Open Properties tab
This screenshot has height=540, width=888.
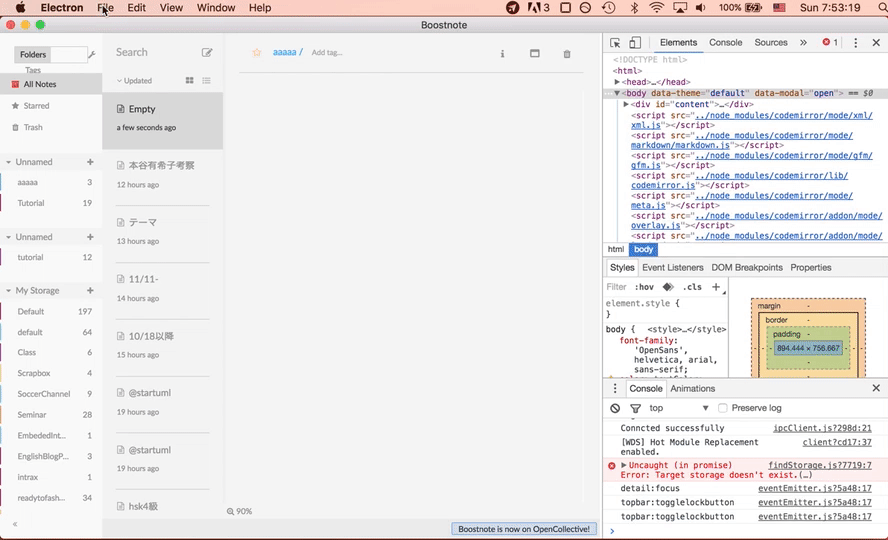[x=811, y=268]
